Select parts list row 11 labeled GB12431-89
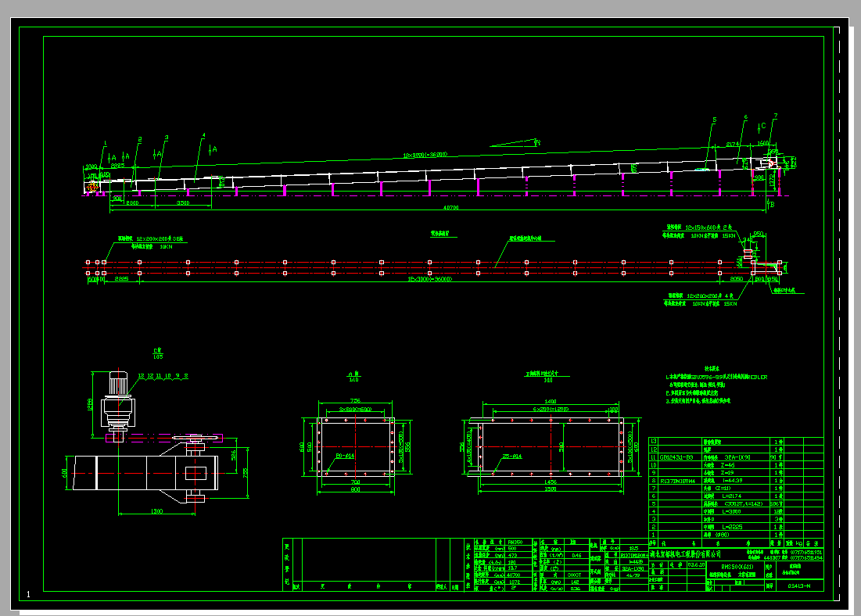Image resolution: width=861 pixels, height=616 pixels. [676, 457]
